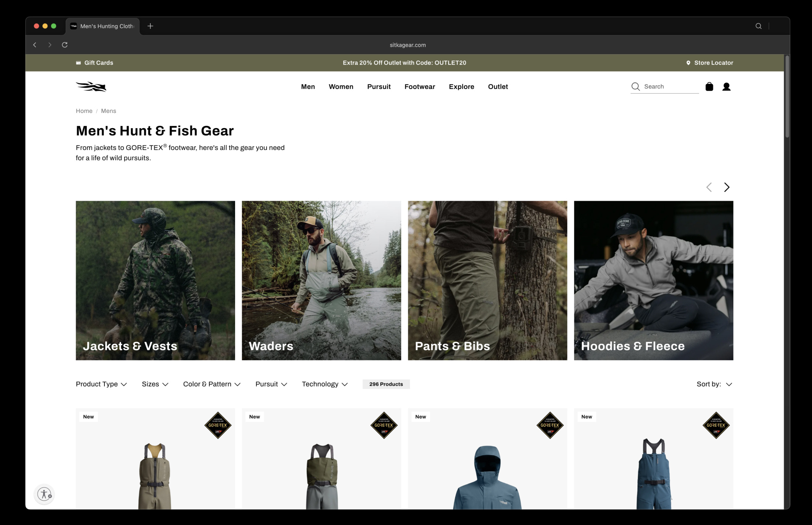Viewport: 812px width, 525px height.
Task: Click the Home breadcrumb link
Action: point(84,111)
